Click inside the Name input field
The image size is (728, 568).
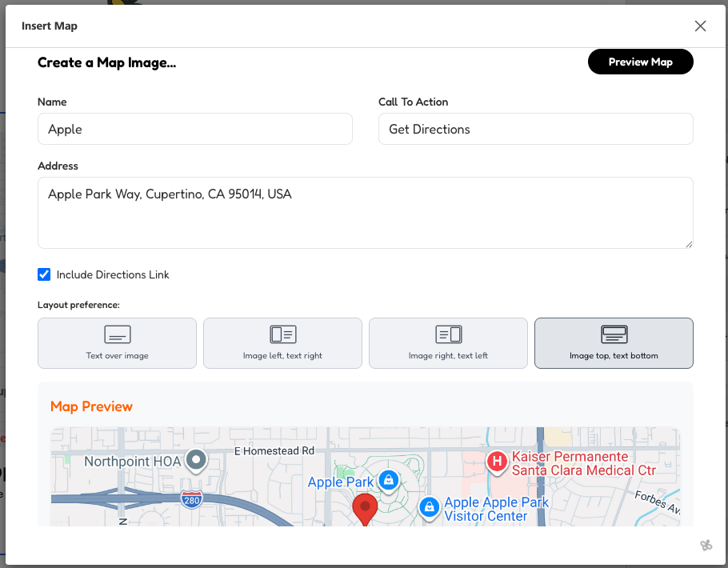194,129
